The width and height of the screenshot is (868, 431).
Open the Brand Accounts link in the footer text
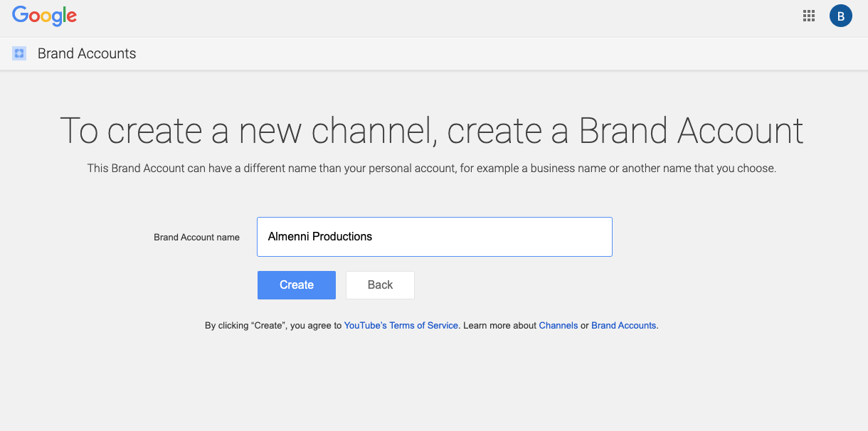point(624,325)
